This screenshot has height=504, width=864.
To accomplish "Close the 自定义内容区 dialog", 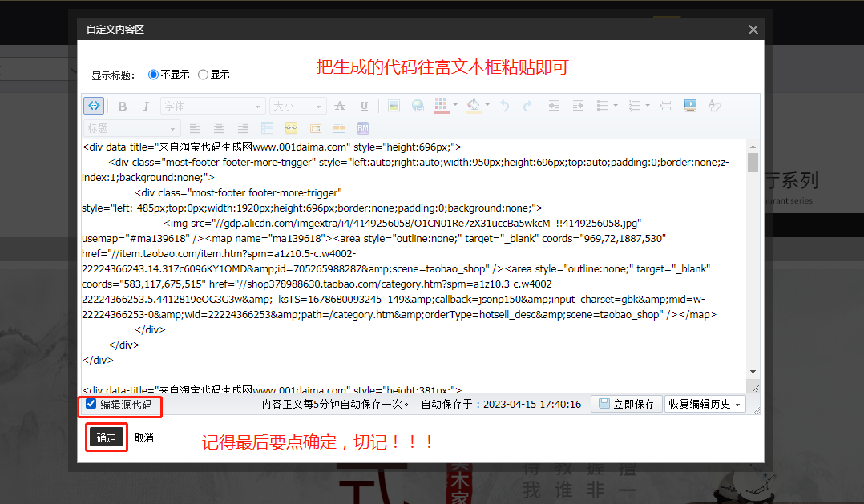I will coord(753,30).
